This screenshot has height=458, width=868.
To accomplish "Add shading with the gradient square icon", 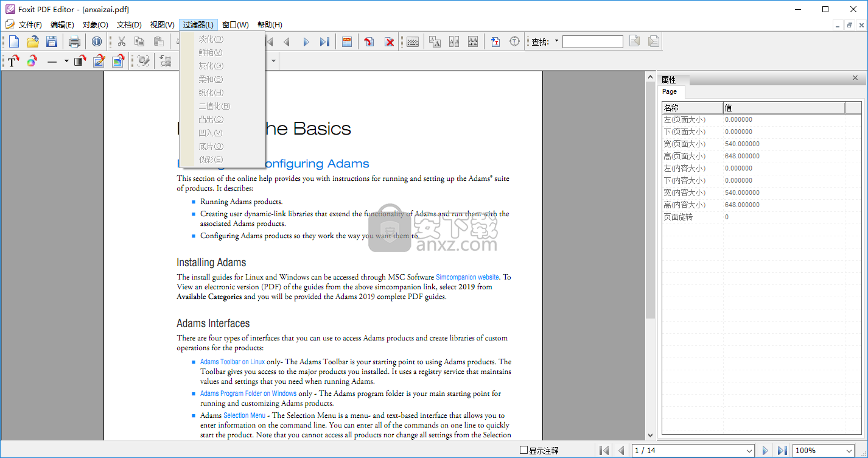I will 80,61.
